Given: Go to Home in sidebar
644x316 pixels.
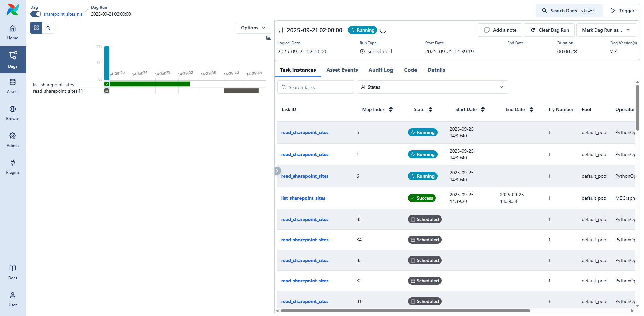Looking at the screenshot, I should 13,33.
